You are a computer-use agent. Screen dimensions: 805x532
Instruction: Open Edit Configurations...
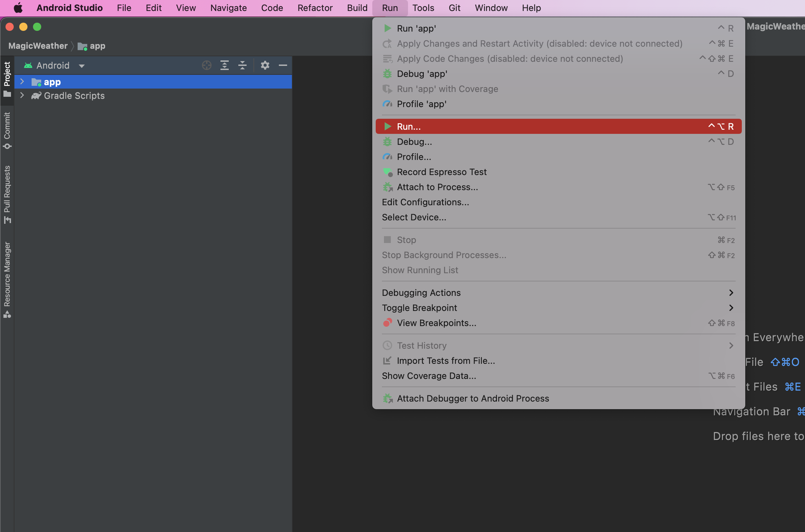(x=558, y=202)
